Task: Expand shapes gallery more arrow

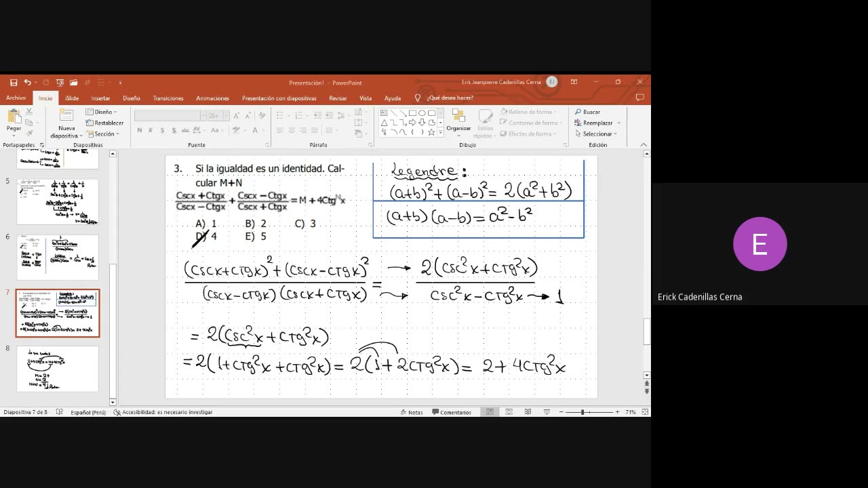Action: (441, 133)
